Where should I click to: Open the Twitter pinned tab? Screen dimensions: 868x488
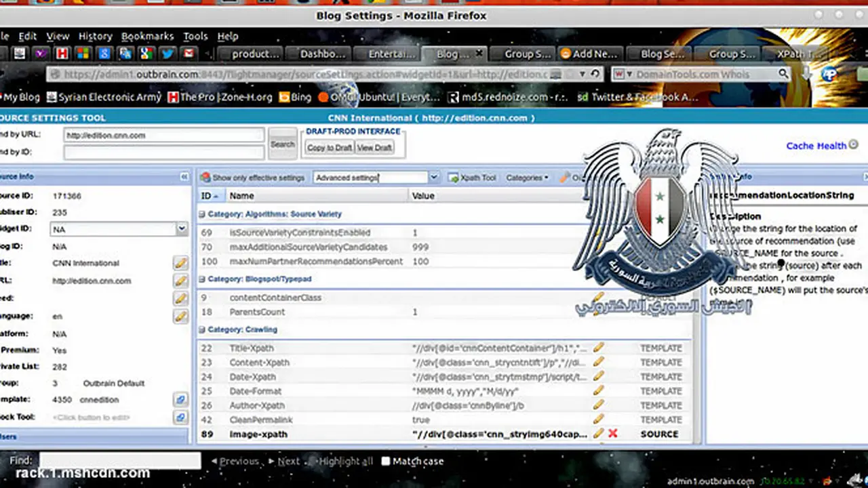click(x=167, y=54)
